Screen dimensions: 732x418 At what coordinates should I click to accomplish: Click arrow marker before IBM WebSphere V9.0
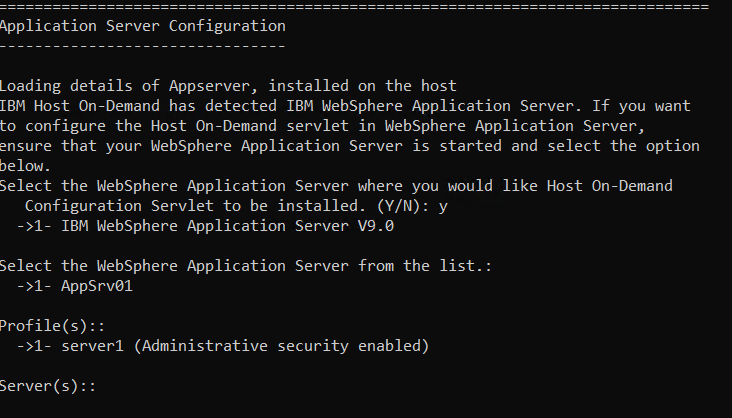30,225
